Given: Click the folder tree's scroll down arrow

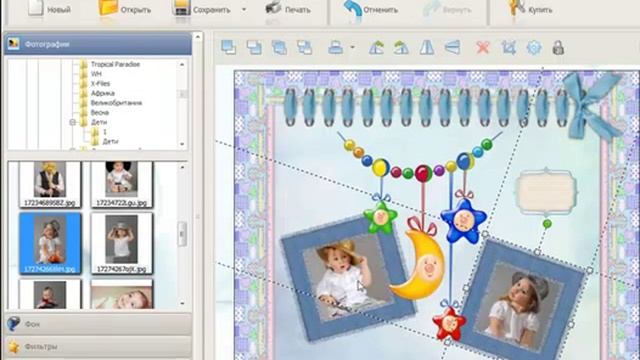Looking at the screenshot, I should pyautogui.click(x=182, y=144).
